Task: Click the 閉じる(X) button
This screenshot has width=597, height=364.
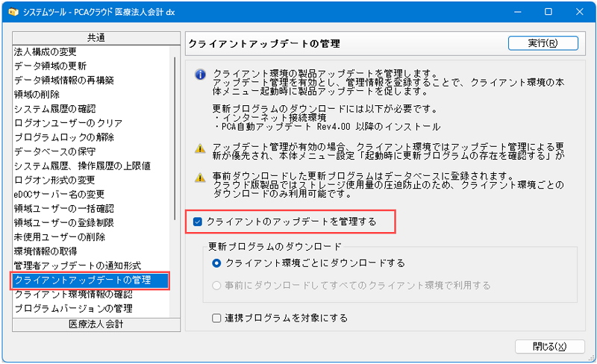Action: pyautogui.click(x=550, y=347)
